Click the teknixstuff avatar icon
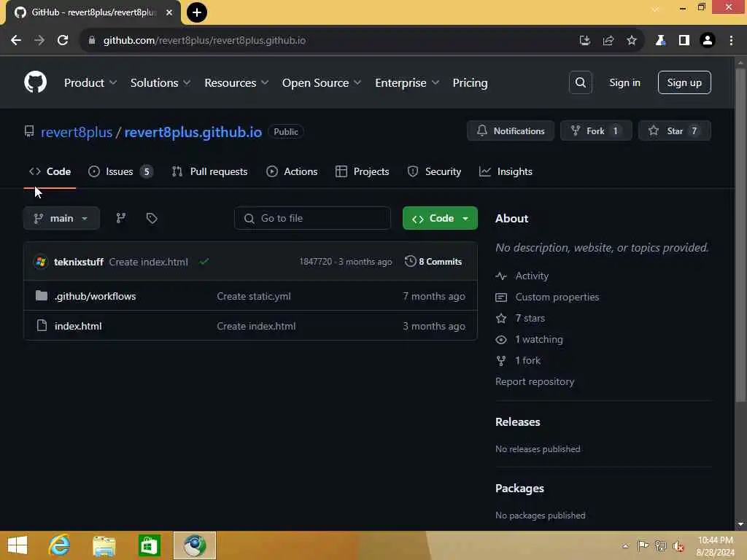This screenshot has height=560, width=747. click(x=41, y=262)
